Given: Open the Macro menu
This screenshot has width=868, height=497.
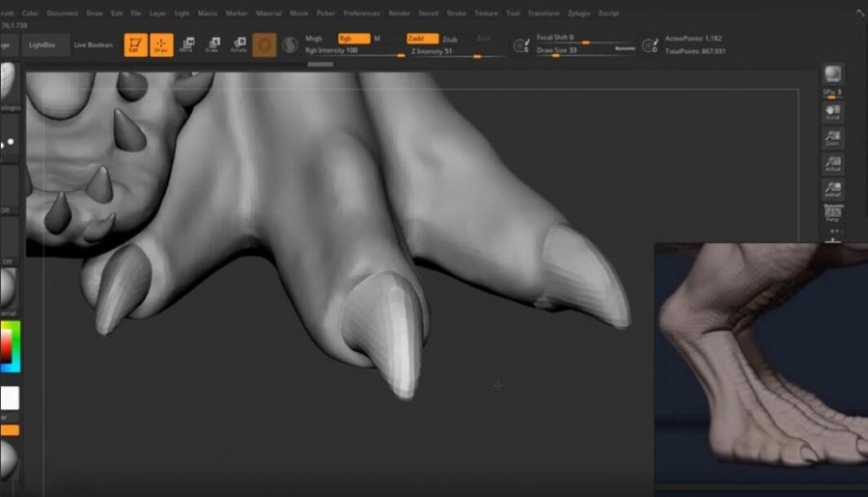Looking at the screenshot, I should [x=208, y=13].
